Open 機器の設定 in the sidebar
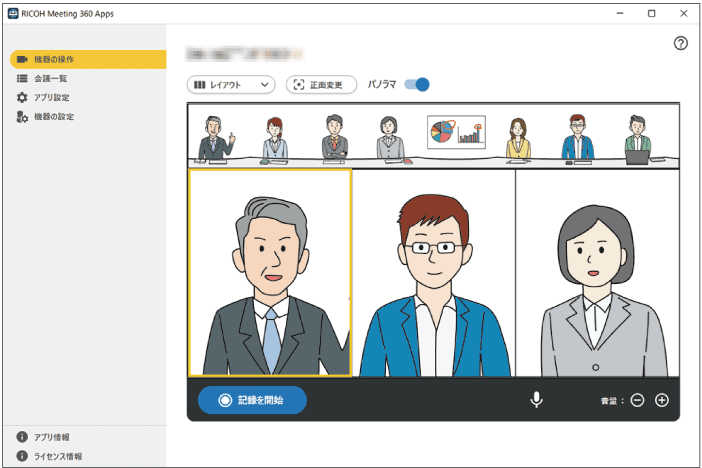The width and height of the screenshot is (702, 468). pyautogui.click(x=88, y=116)
